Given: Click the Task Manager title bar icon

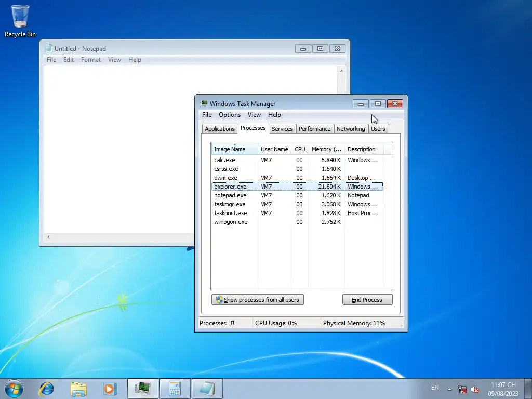Looking at the screenshot, I should point(204,103).
